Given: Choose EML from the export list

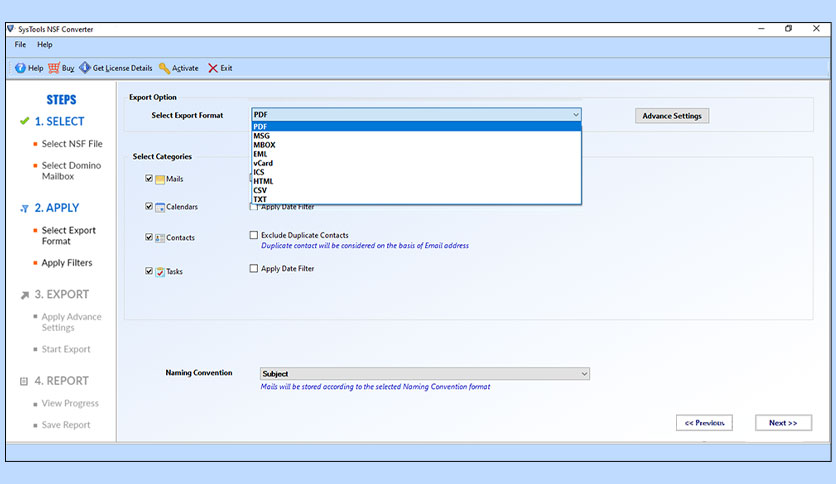Looking at the screenshot, I should pyautogui.click(x=416, y=154).
